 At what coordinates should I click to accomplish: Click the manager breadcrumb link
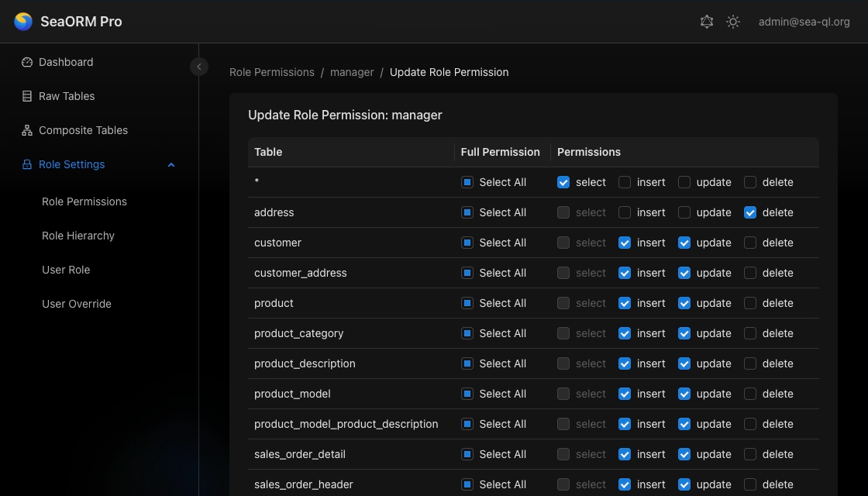coord(352,72)
